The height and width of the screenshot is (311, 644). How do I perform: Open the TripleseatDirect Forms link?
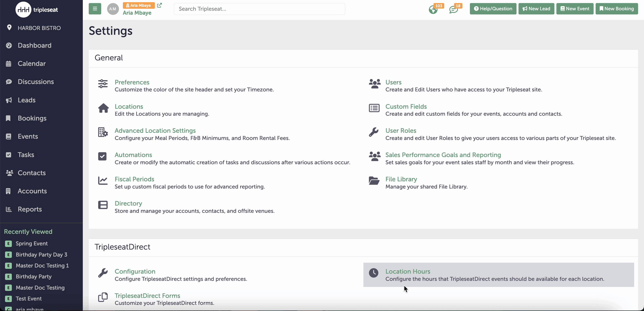pyautogui.click(x=147, y=295)
